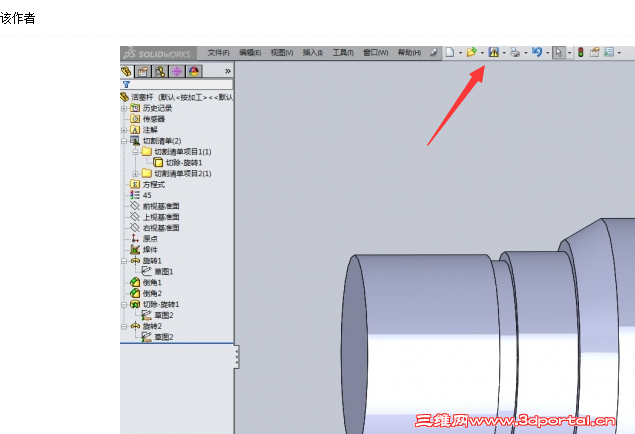Switch to DimXpertManager tab

(x=177, y=72)
